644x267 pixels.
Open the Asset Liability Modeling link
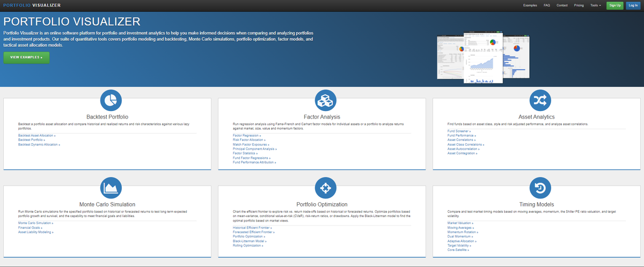pyautogui.click(x=36, y=232)
